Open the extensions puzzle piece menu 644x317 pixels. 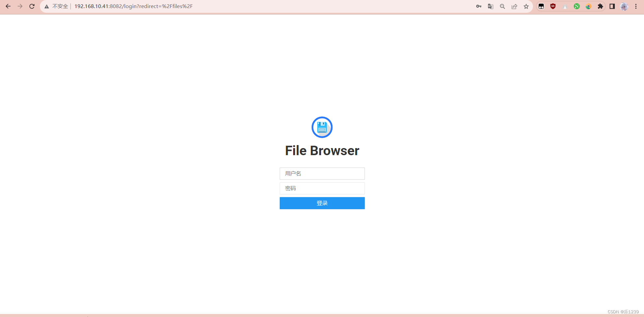click(x=600, y=6)
